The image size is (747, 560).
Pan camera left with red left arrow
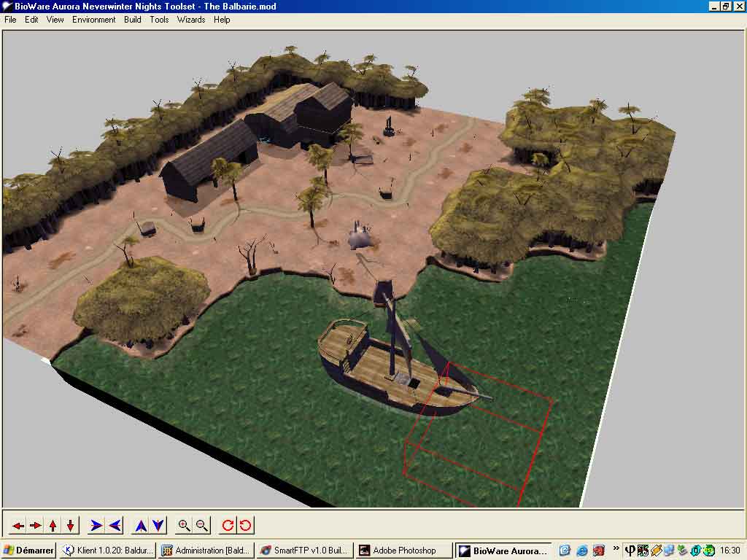tap(18, 526)
